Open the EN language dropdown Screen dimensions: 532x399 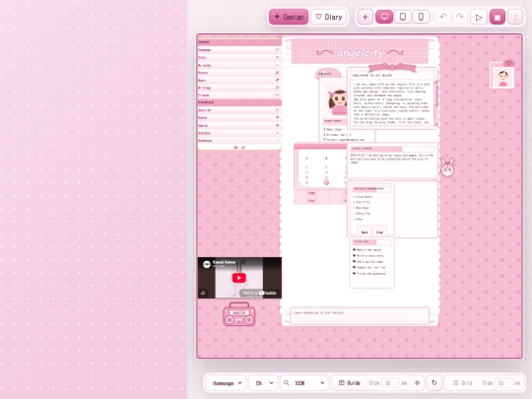(264, 383)
